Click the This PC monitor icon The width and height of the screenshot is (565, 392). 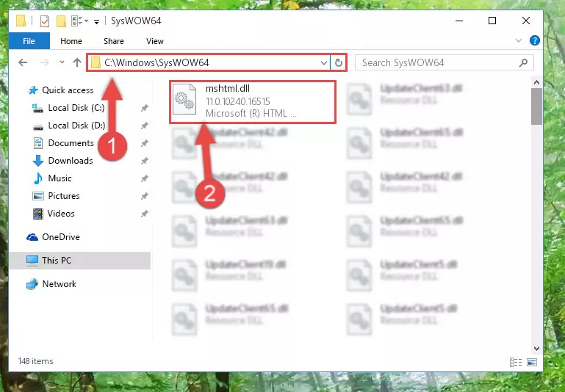coord(32,261)
